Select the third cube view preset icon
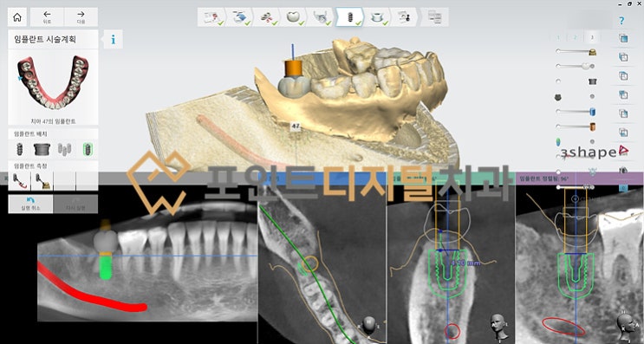644x344 pixels. 623,76
